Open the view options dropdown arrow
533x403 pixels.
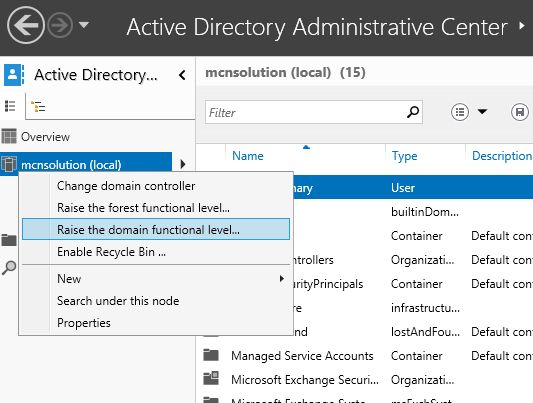point(482,111)
